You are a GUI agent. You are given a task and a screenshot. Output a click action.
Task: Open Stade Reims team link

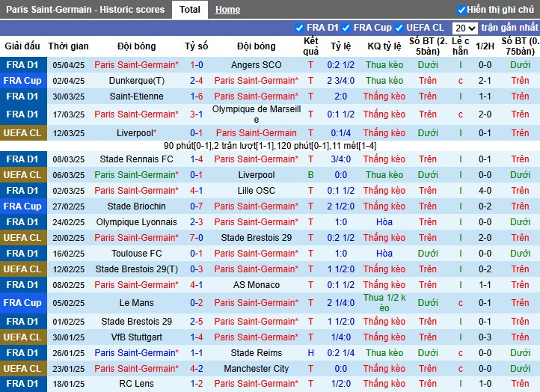(257, 353)
